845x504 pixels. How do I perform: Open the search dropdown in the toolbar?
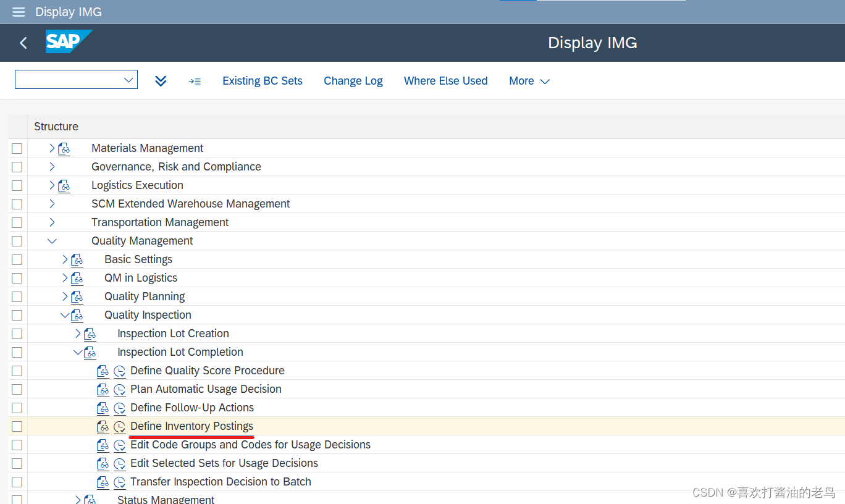tap(128, 79)
